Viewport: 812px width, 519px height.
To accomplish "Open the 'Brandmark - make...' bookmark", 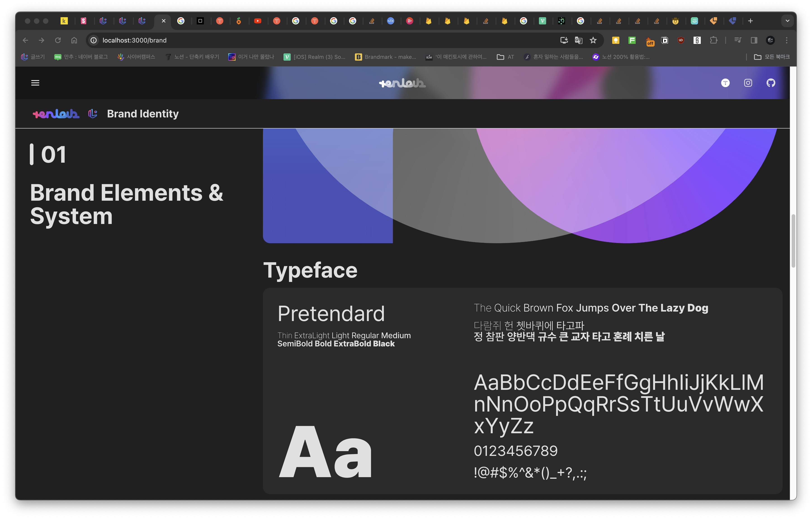I will (385, 57).
